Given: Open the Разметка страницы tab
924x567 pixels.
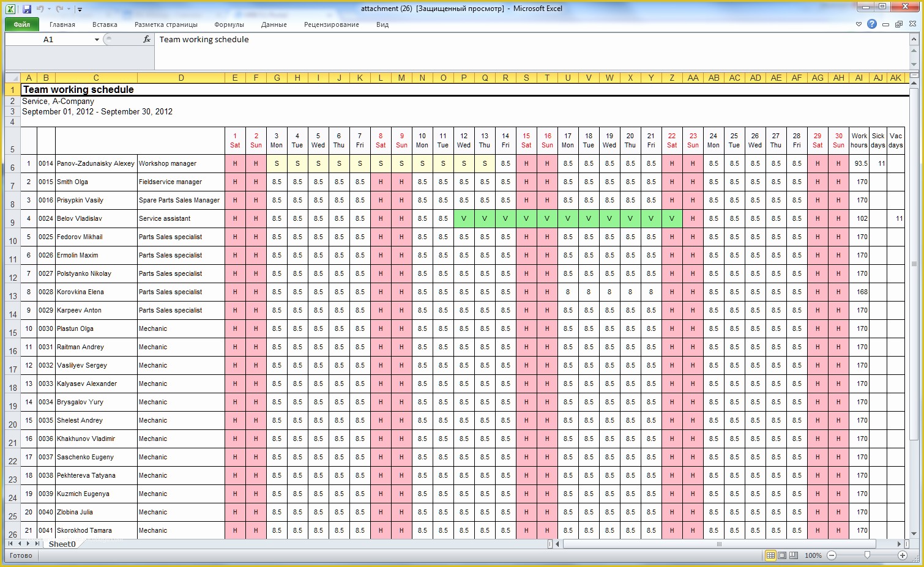Looking at the screenshot, I should point(166,24).
